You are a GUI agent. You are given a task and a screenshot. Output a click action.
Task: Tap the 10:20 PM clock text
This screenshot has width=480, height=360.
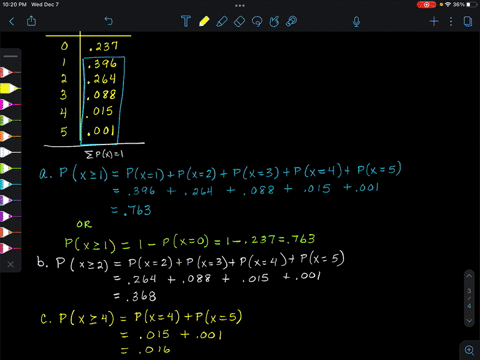point(14,5)
